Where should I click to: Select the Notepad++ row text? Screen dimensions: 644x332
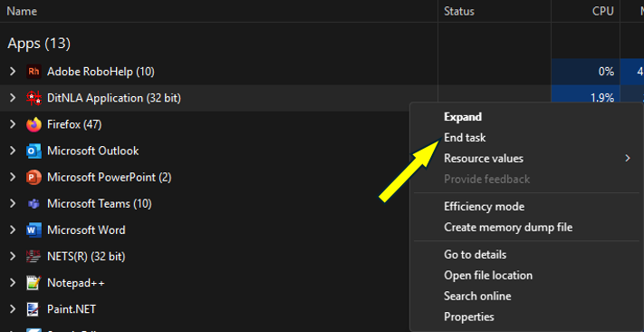coord(76,283)
